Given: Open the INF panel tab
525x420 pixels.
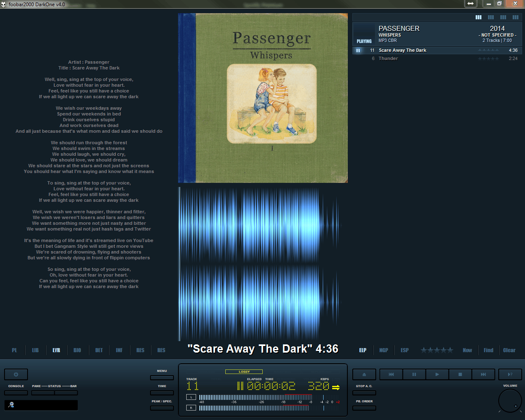Looking at the screenshot, I should 119,350.
